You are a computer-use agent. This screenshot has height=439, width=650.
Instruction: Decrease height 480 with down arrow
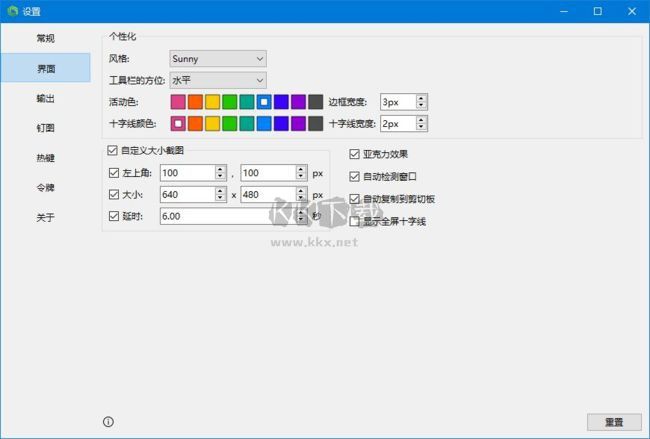pyautogui.click(x=301, y=198)
